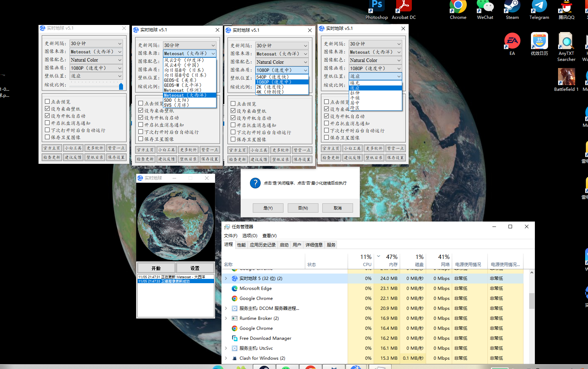Open AnyTXT Searcher from the desktop
The image size is (588, 369).
tap(566, 41)
